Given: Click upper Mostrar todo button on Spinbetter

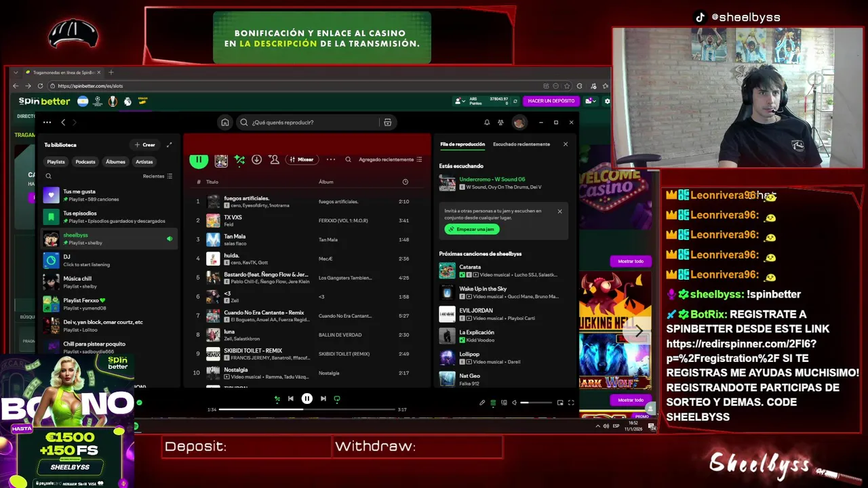Looking at the screenshot, I should click(x=631, y=261).
